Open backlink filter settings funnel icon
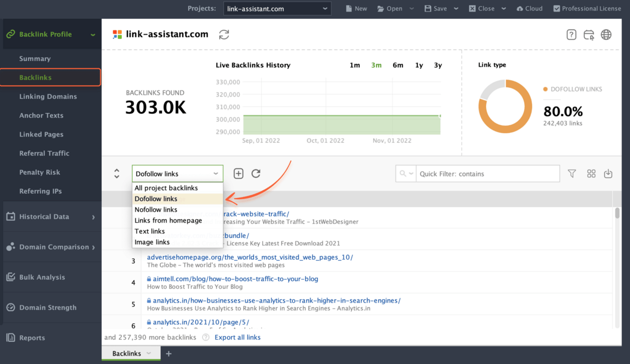 (x=572, y=173)
